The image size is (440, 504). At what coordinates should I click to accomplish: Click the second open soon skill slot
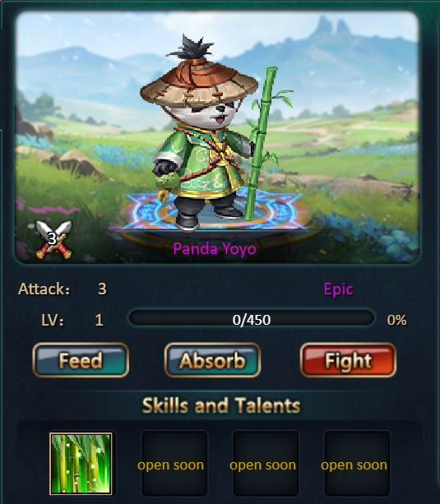(x=266, y=464)
